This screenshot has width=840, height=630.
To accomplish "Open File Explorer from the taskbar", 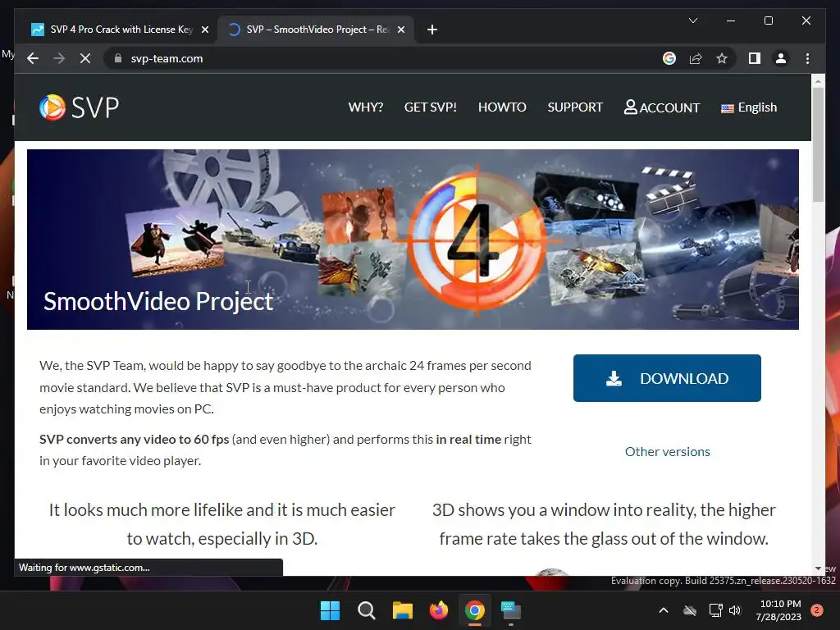I will 402,610.
